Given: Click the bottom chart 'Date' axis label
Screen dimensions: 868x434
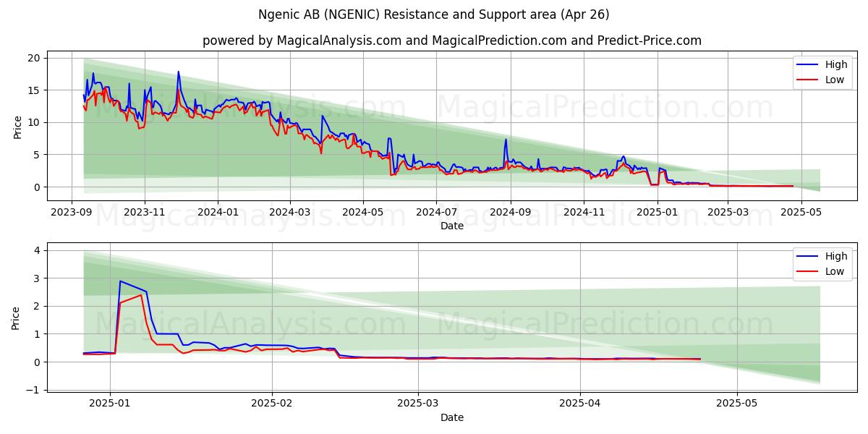Looking at the screenshot, I should coord(452,417).
